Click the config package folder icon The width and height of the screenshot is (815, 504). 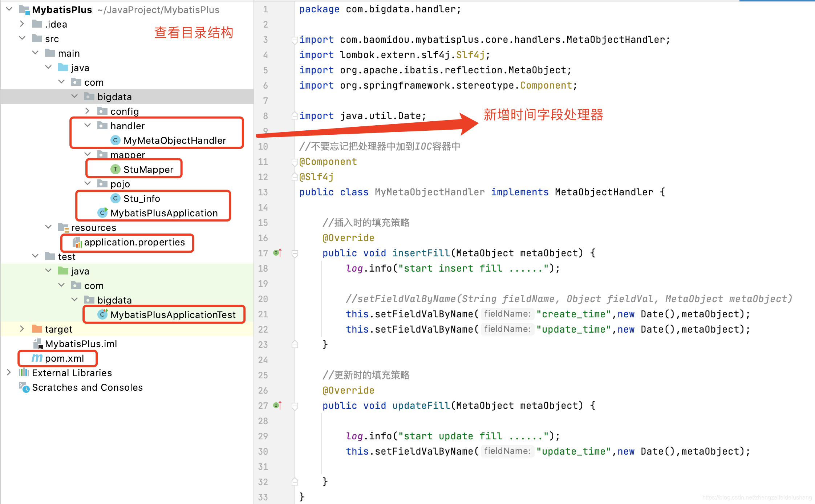coord(102,111)
